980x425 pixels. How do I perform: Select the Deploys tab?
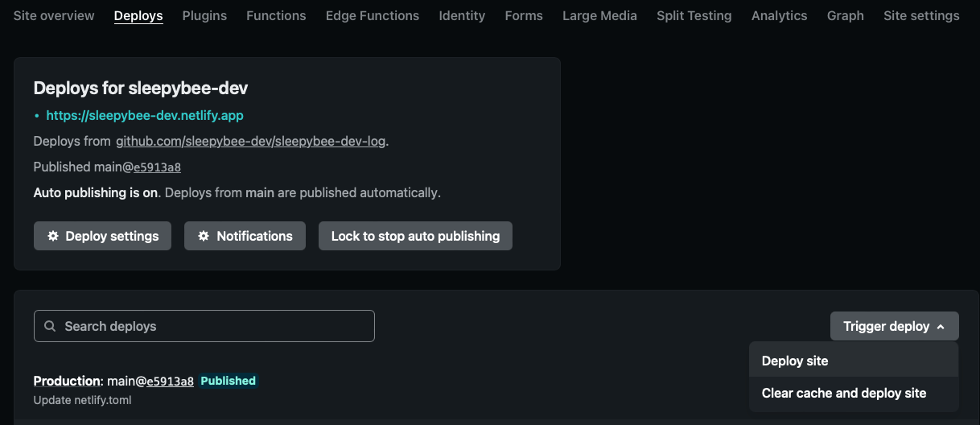[138, 15]
